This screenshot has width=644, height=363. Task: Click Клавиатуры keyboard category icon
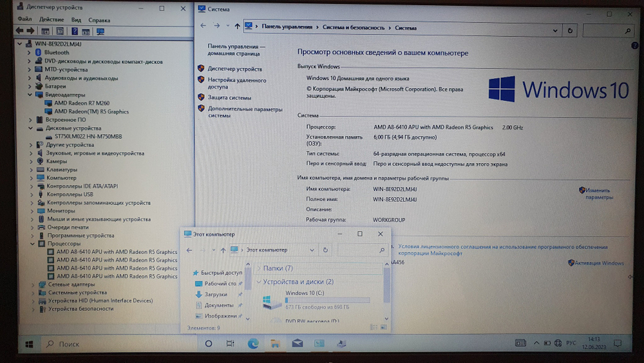pyautogui.click(x=40, y=170)
